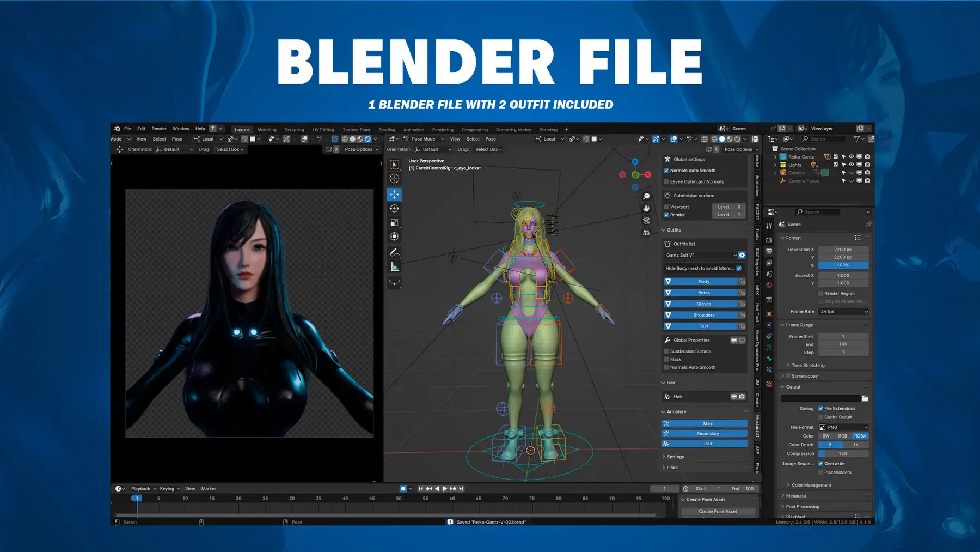
Task: Open the Frame Rate 24 fps dropdown
Action: [843, 312]
